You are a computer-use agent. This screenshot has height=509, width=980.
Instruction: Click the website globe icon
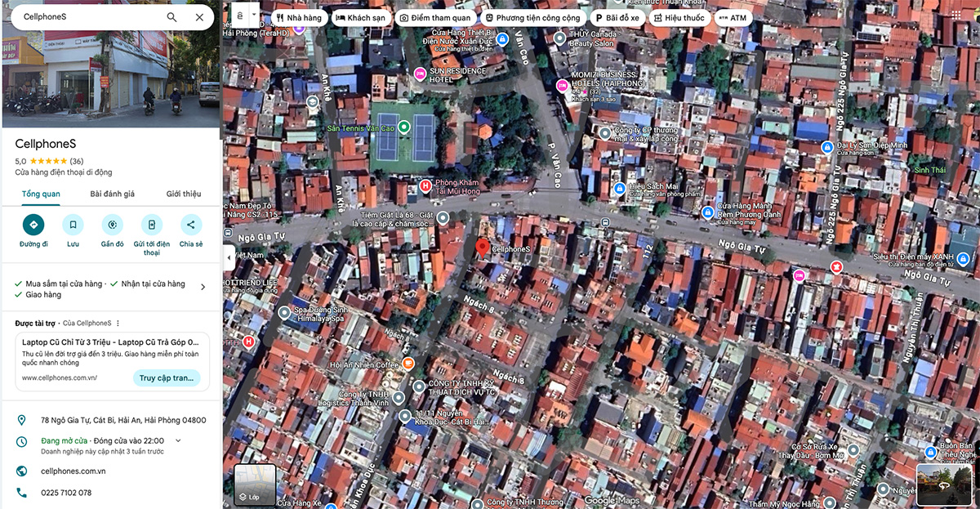pos(22,471)
